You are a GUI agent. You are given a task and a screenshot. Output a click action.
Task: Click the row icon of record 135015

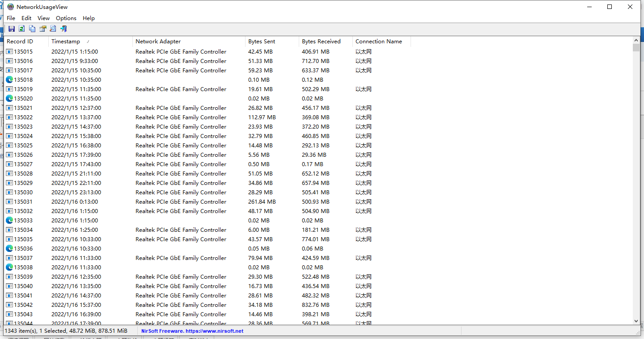click(x=9, y=51)
